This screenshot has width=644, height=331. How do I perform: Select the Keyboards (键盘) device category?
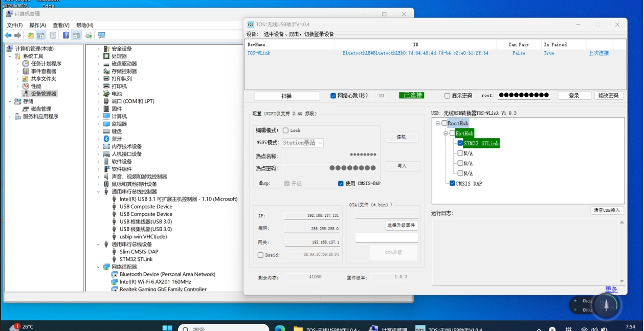[117, 131]
